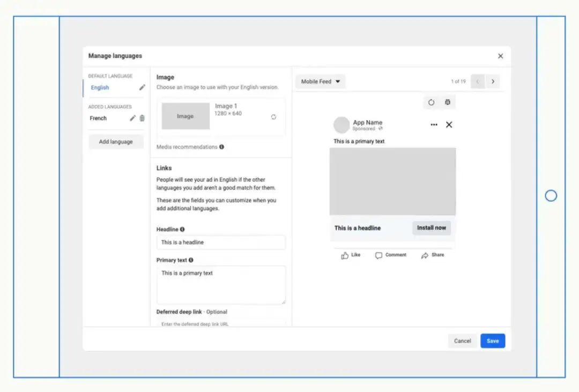Focus the Headline input field

[x=221, y=242]
